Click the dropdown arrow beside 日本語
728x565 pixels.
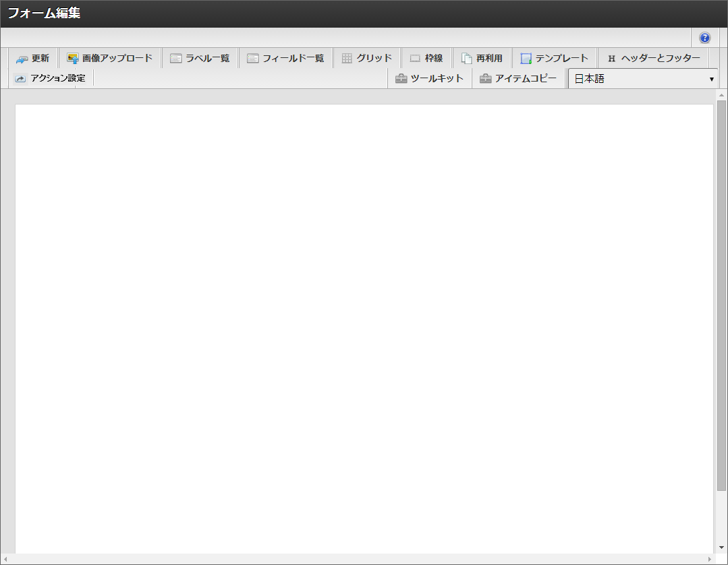pos(711,80)
